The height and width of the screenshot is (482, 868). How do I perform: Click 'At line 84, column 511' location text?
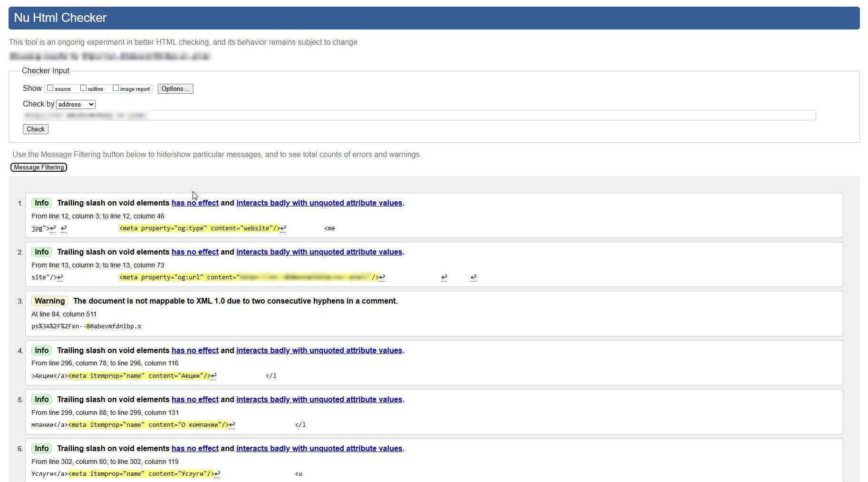64,314
